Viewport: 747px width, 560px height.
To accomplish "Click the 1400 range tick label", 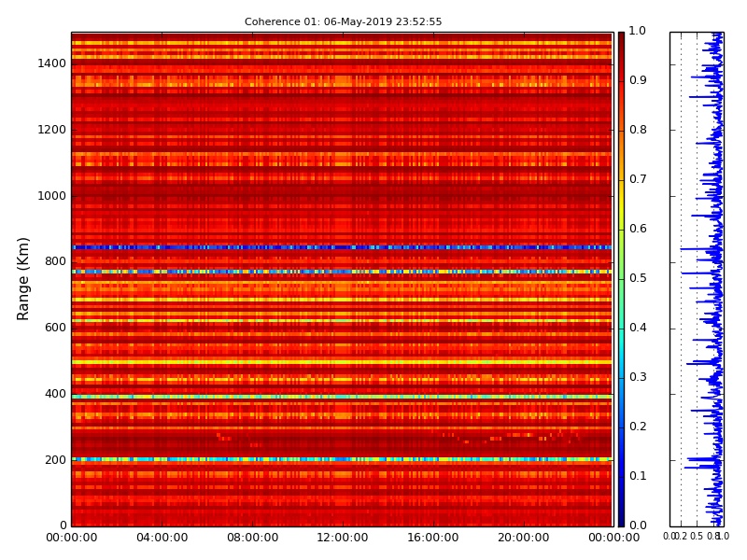I will tap(51, 63).
